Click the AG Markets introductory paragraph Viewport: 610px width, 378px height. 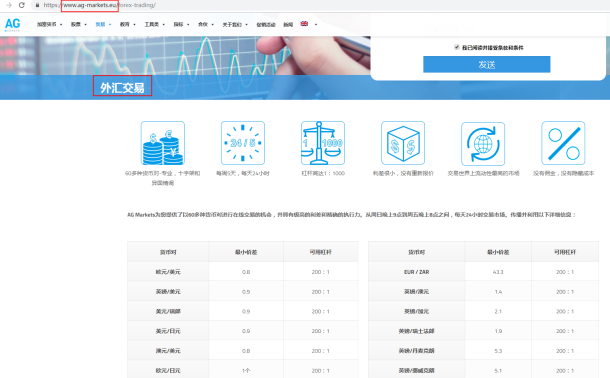(351, 215)
